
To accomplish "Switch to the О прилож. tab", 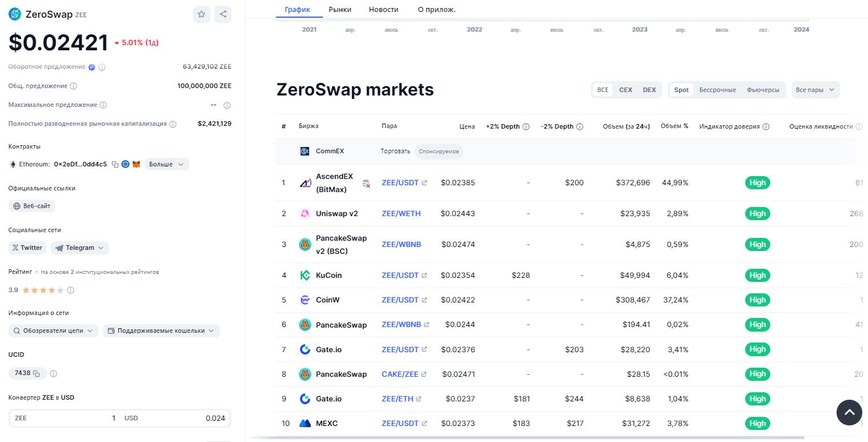I will (x=437, y=9).
